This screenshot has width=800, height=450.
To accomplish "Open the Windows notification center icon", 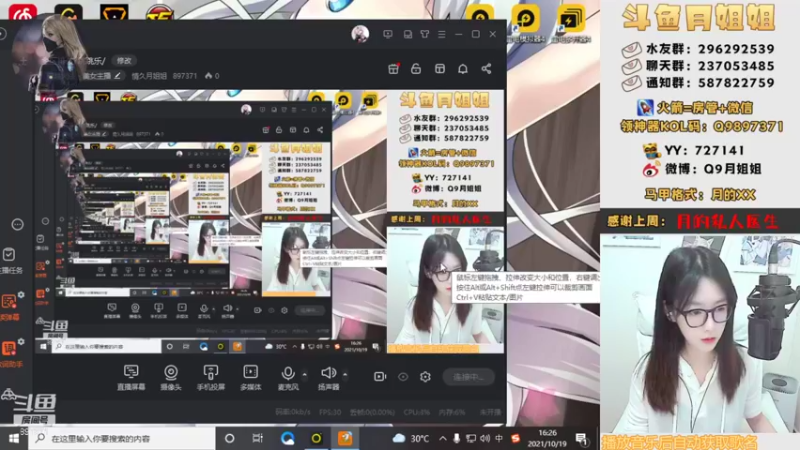I will [582, 438].
